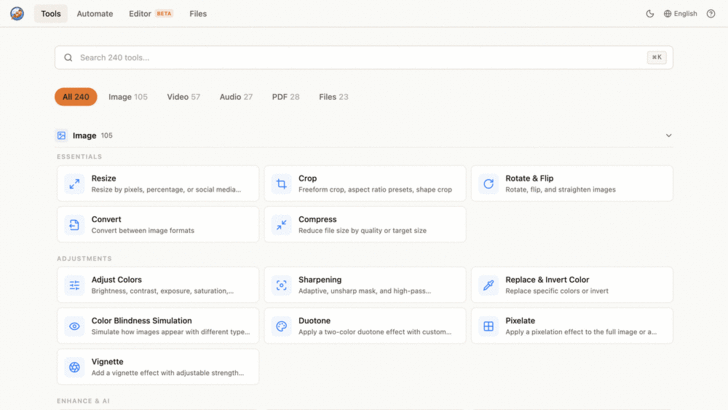Filter by Files 23 category
The height and width of the screenshot is (410, 728).
[x=333, y=97]
